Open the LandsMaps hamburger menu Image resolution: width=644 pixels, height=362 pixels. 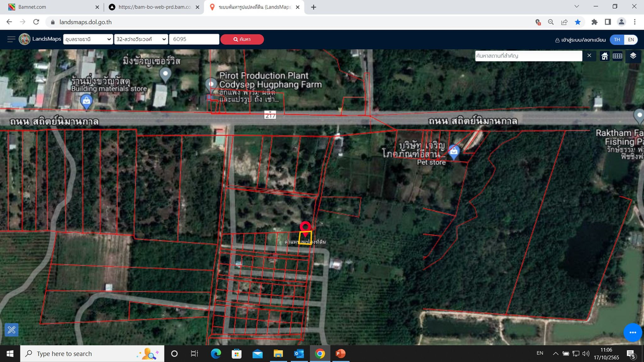pyautogui.click(x=11, y=39)
